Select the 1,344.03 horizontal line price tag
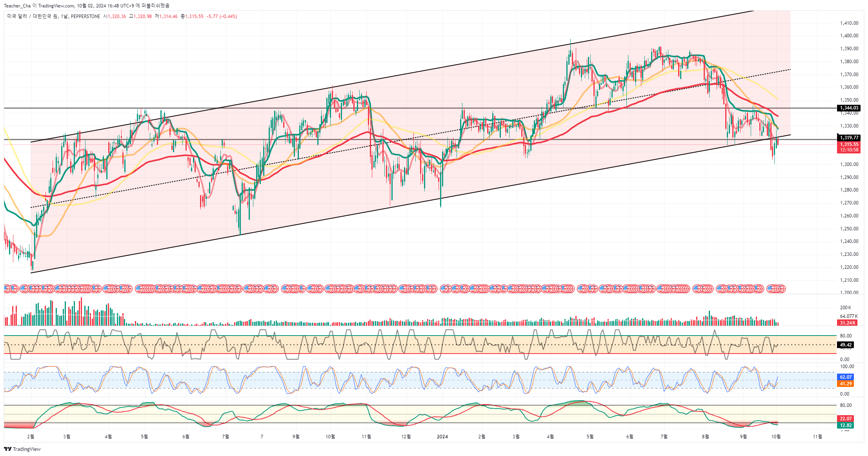The image size is (868, 456). click(849, 108)
